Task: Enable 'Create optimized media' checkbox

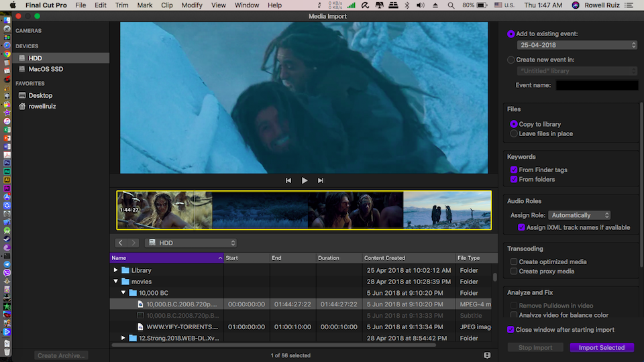Action: pos(514,261)
